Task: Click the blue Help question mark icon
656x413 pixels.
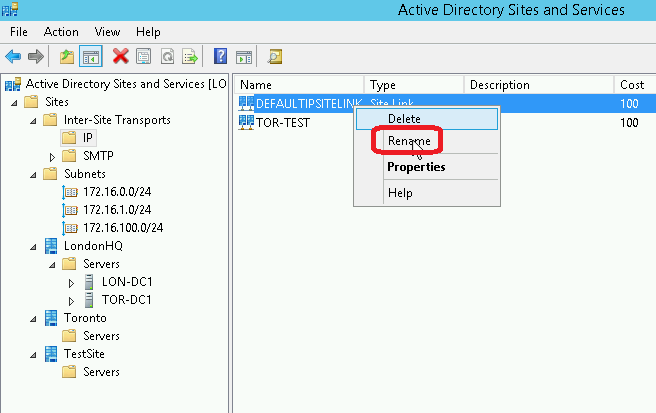Action: pyautogui.click(x=220, y=56)
